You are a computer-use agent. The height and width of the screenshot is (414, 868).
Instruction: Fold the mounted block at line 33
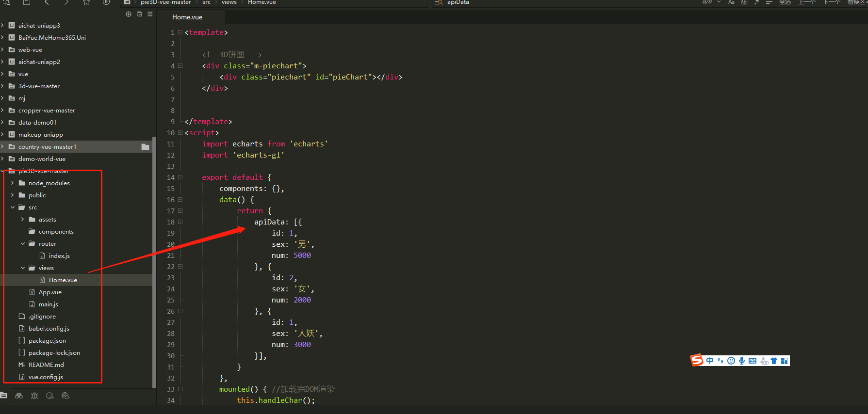(180, 389)
